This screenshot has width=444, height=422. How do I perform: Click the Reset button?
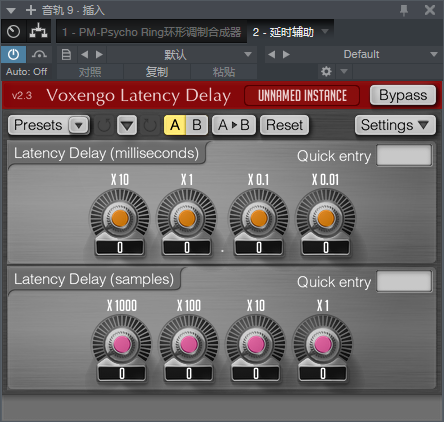284,125
